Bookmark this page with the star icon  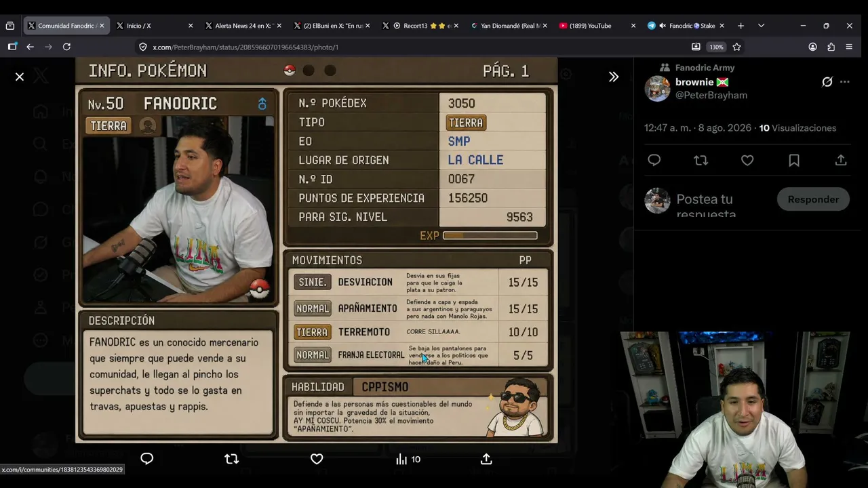(x=736, y=47)
